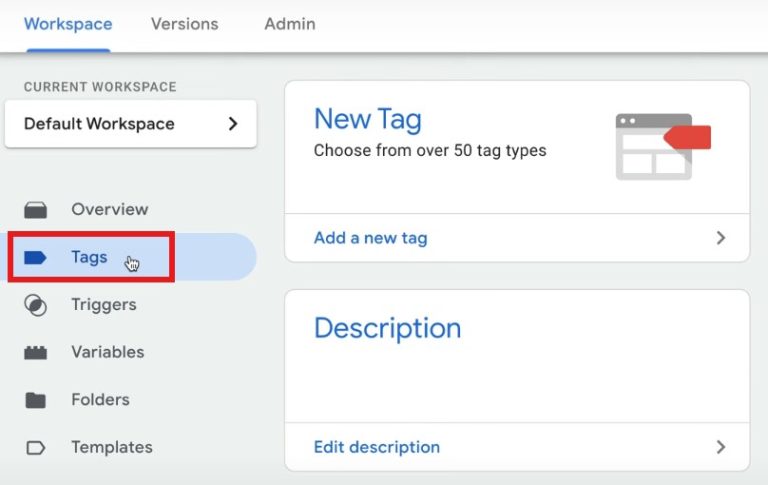Click the New Tag heading
The width and height of the screenshot is (768, 485).
[x=368, y=119]
